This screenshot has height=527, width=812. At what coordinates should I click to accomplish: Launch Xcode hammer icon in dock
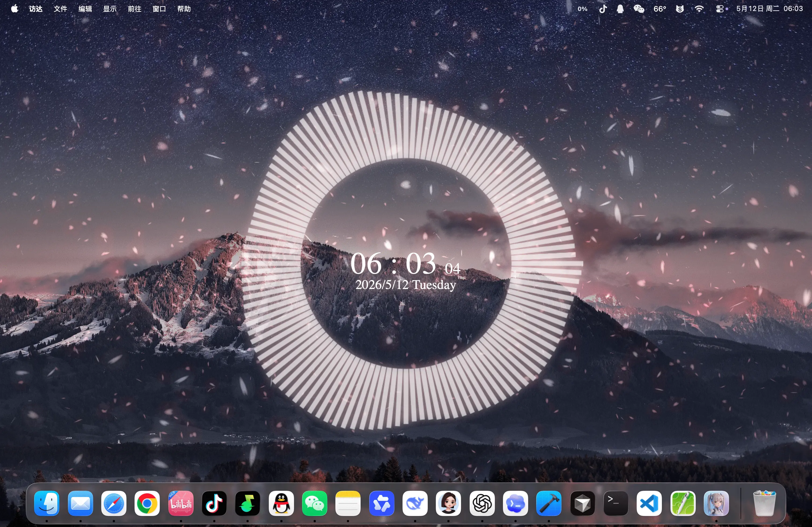point(548,503)
